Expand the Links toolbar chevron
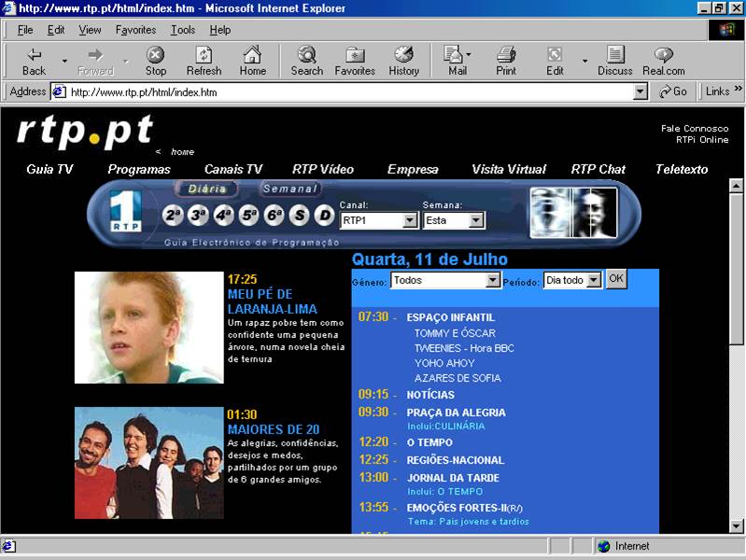Image resolution: width=746 pixels, height=560 pixels. coord(738,89)
